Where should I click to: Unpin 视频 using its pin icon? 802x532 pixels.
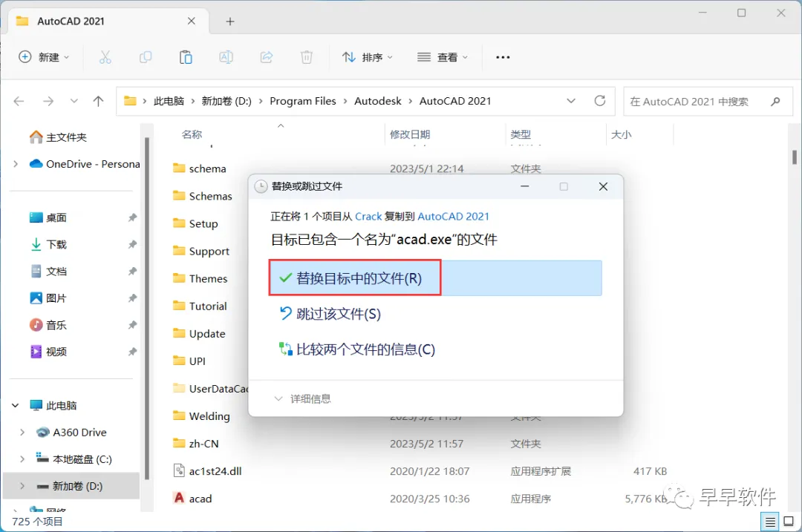(x=132, y=352)
